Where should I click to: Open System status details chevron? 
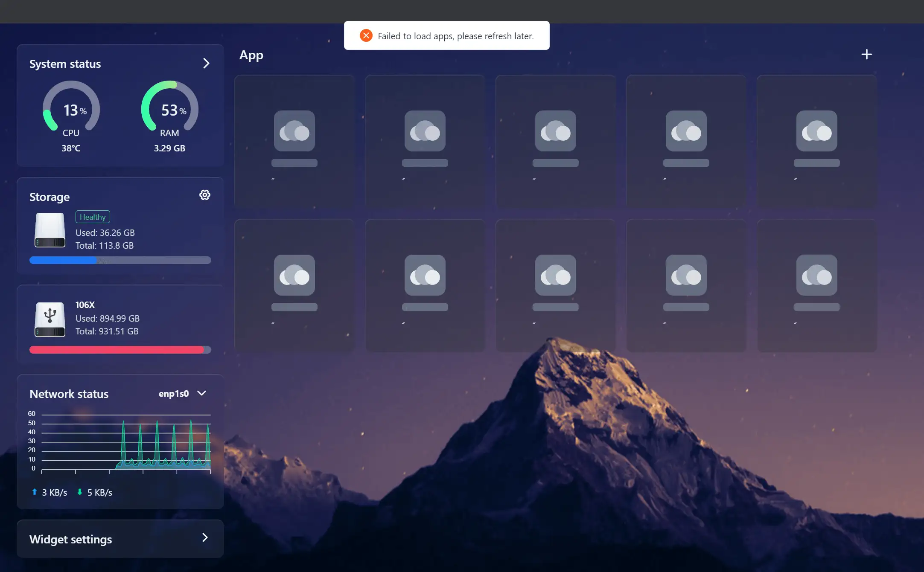[206, 64]
